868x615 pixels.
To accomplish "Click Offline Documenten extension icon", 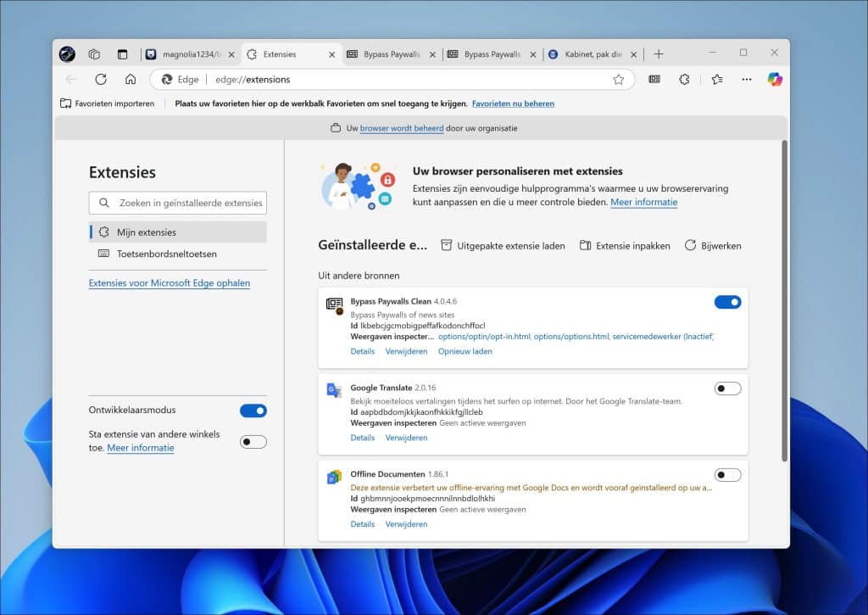I will click(x=334, y=477).
